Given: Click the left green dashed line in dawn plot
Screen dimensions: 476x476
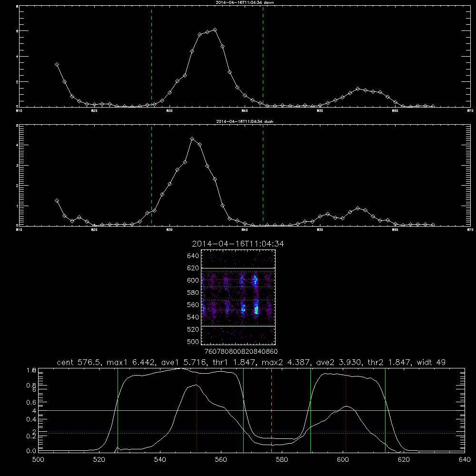Looking at the screenshot, I should pyautogui.click(x=151, y=57).
